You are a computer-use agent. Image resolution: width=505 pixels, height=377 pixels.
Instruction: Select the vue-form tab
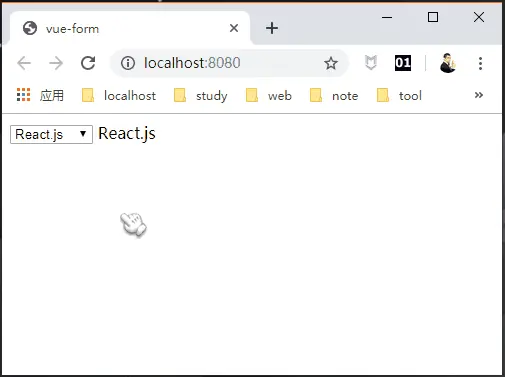click(x=130, y=28)
